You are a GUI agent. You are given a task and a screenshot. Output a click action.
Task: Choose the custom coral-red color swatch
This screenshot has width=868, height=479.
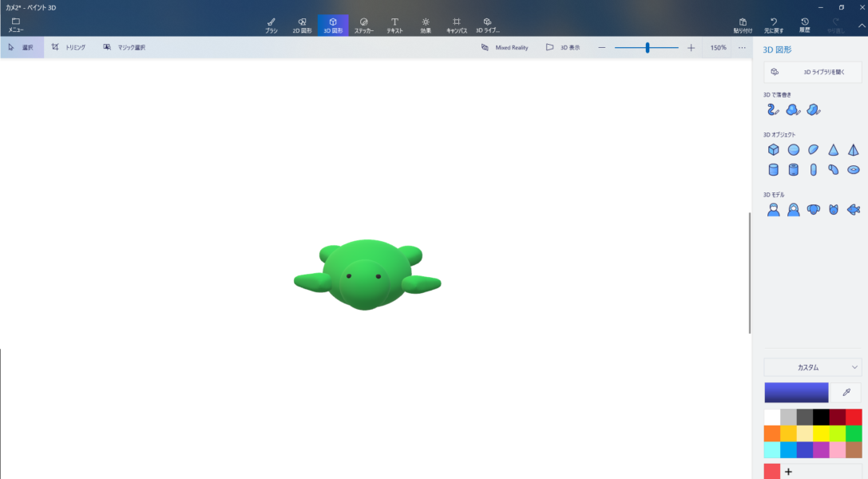point(771,471)
